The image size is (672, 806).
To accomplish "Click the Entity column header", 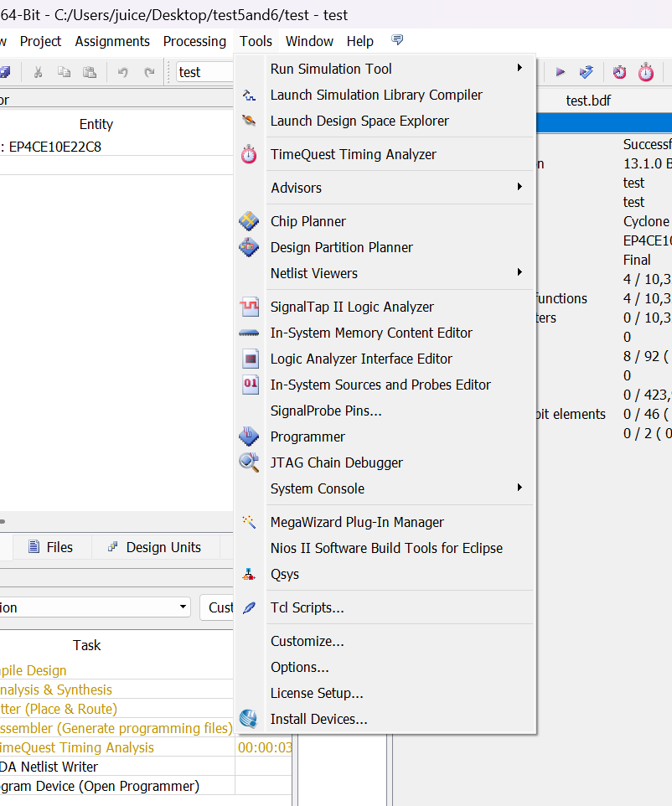I will [x=96, y=124].
